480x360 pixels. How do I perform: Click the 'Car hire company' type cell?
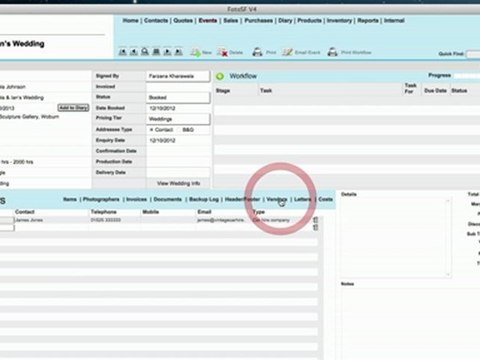pos(271,220)
